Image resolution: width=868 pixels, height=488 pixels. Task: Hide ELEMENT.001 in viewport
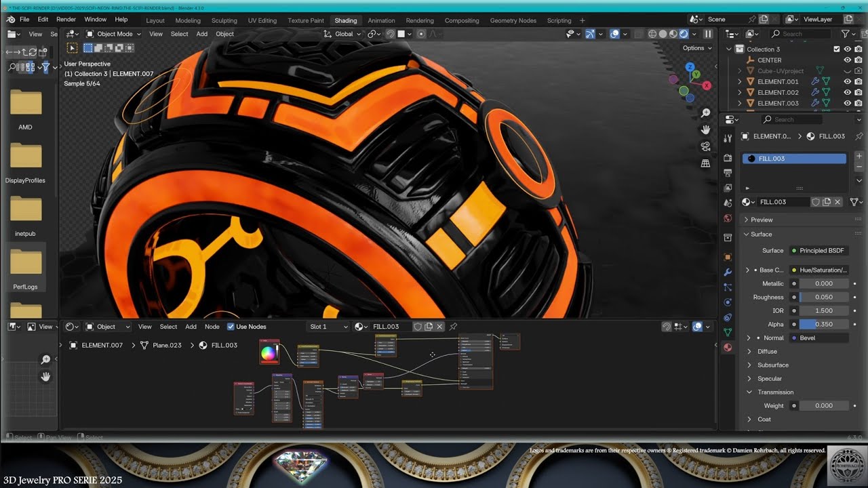847,81
